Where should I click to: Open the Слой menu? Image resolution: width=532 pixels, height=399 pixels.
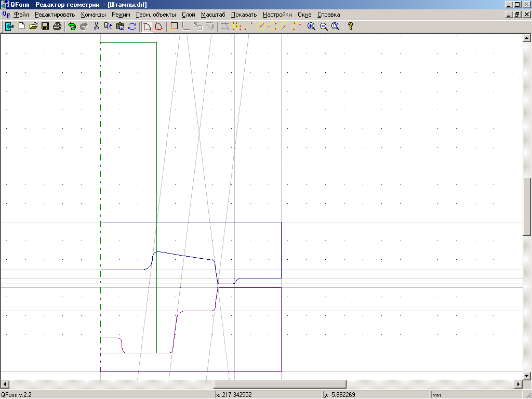(188, 15)
